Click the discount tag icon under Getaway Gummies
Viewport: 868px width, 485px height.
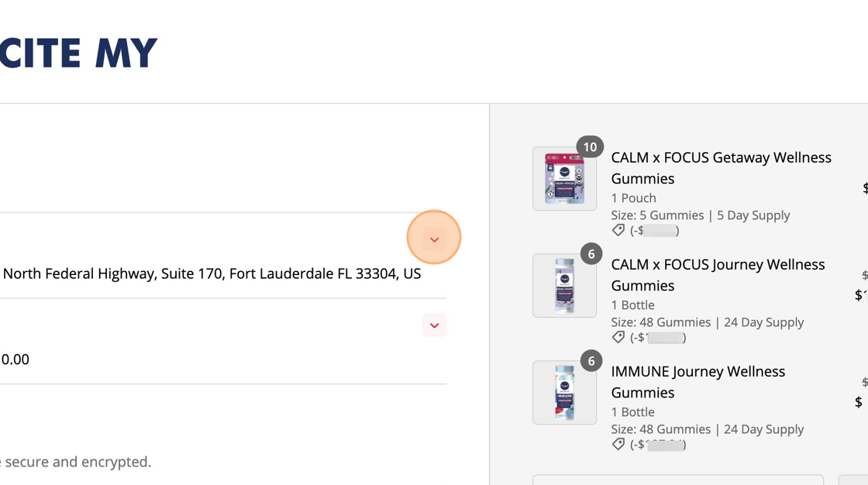coord(618,230)
